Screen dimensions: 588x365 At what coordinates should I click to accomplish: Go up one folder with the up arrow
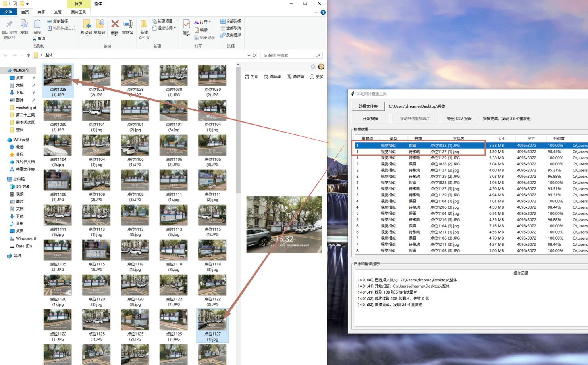click(28, 55)
